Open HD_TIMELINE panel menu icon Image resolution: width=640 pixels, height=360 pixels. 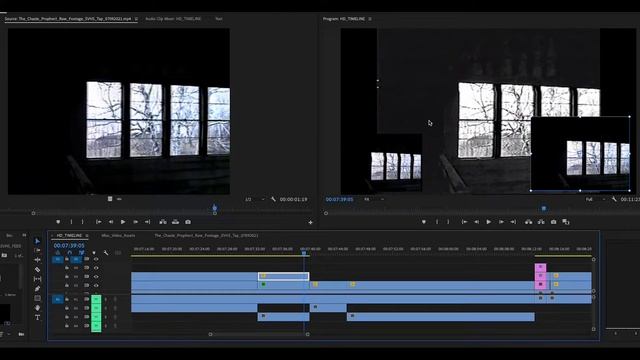(87, 236)
